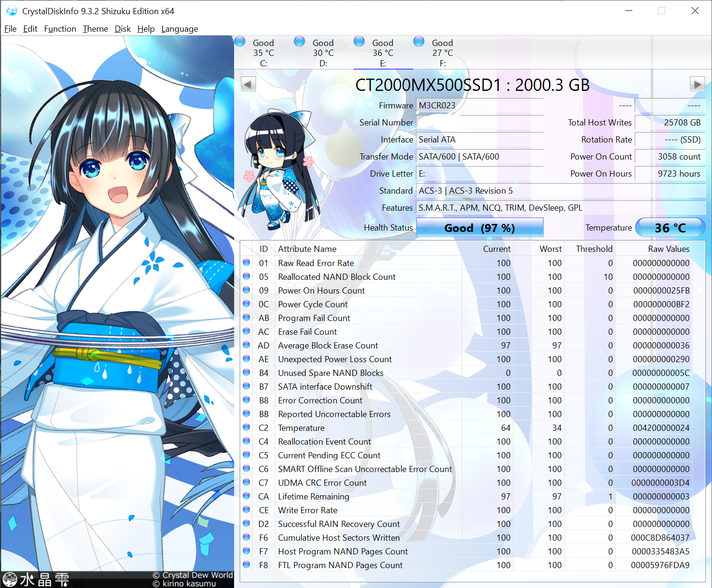Click status orb for Reallocation Event Count

(x=246, y=441)
